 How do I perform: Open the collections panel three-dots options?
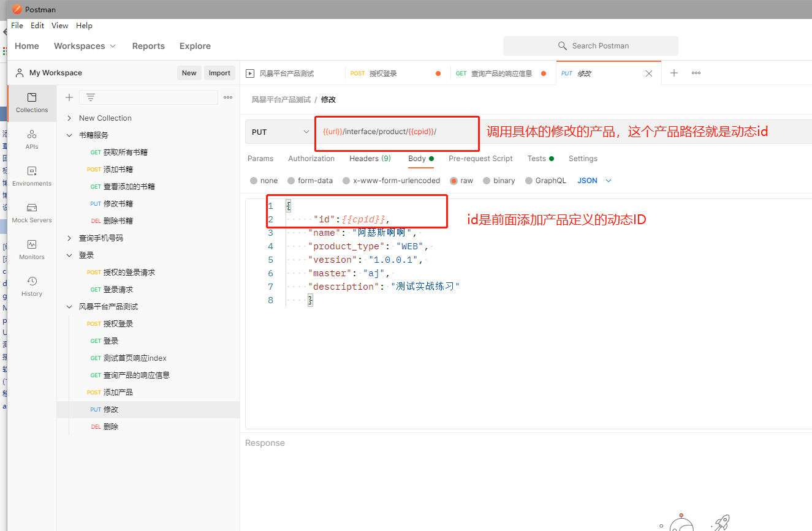click(x=228, y=97)
